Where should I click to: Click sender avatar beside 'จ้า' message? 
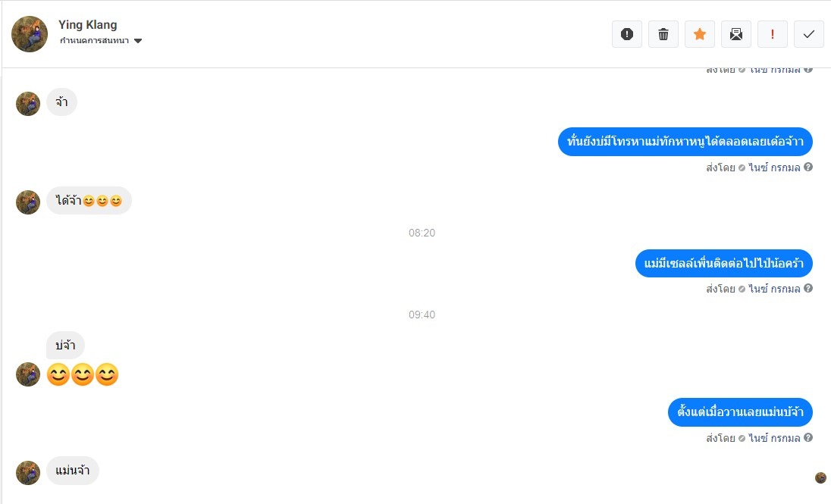coord(28,104)
